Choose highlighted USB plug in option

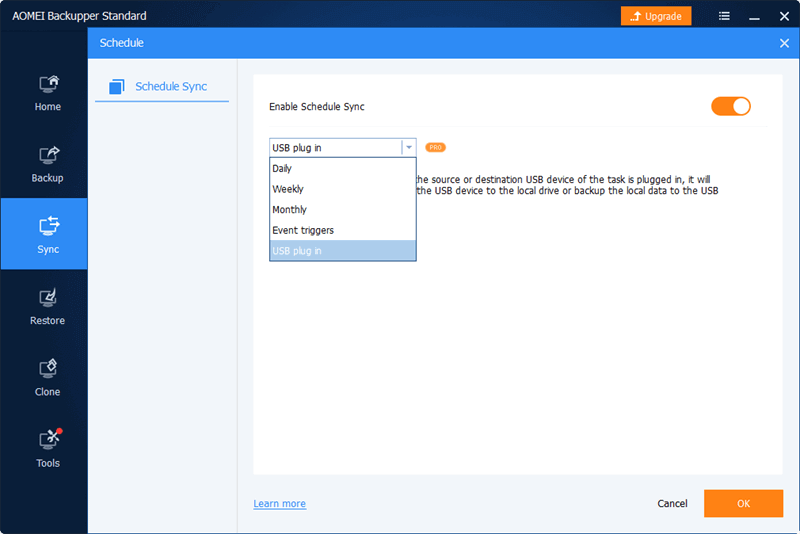pyautogui.click(x=342, y=250)
